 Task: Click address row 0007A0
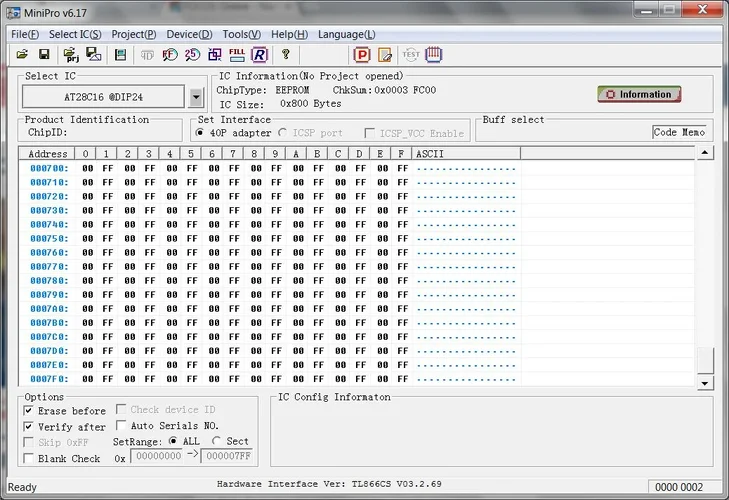[x=49, y=309]
